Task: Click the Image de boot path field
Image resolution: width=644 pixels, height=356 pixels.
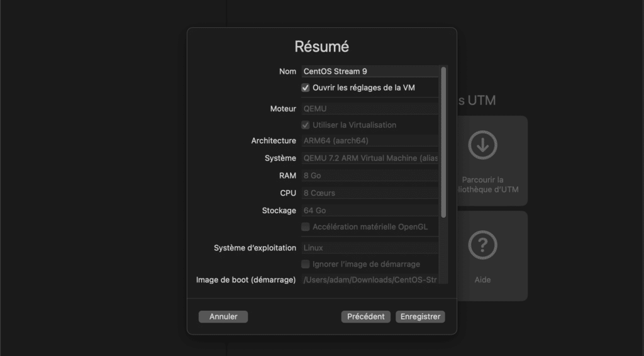Action: pos(370,280)
